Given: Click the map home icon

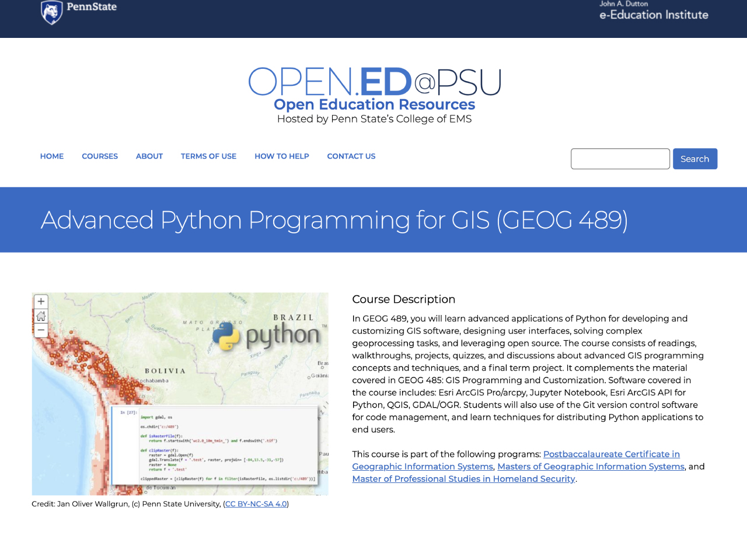Looking at the screenshot, I should [x=41, y=316].
